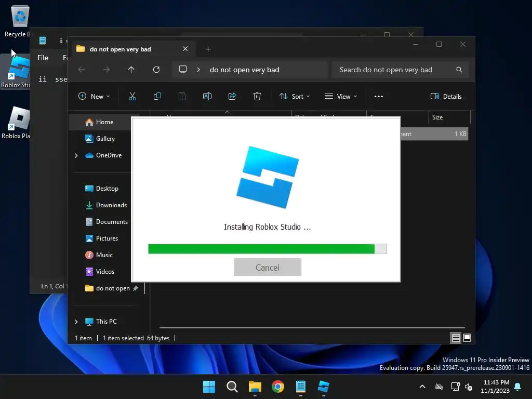Image resolution: width=532 pixels, height=399 pixels.
Task: Add a new Explorer tab
Action: point(208,49)
